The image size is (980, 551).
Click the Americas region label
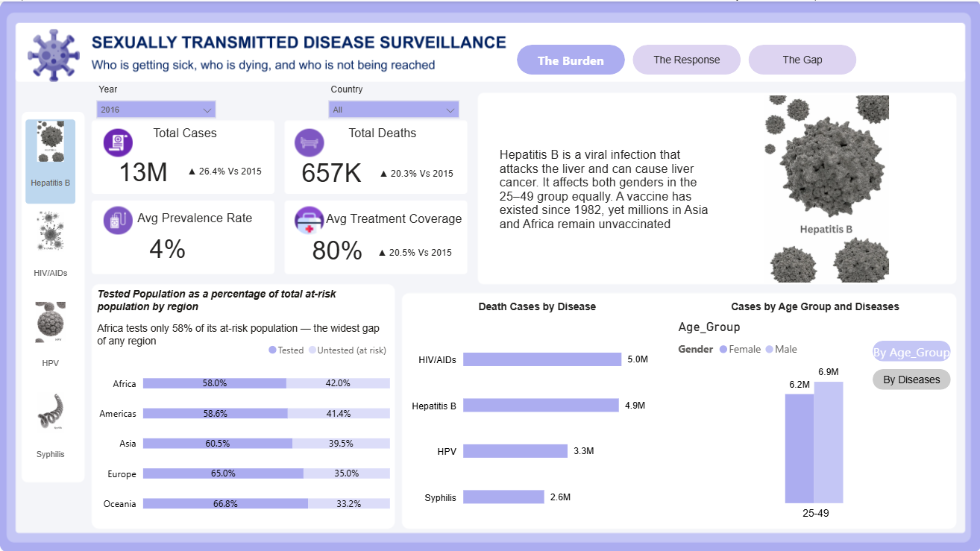coord(118,414)
